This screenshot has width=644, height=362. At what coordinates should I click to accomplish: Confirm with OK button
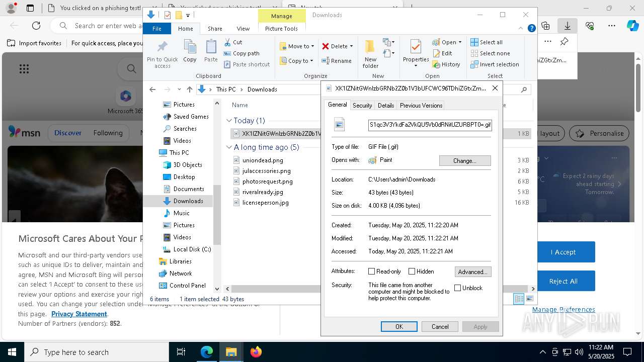(x=399, y=327)
